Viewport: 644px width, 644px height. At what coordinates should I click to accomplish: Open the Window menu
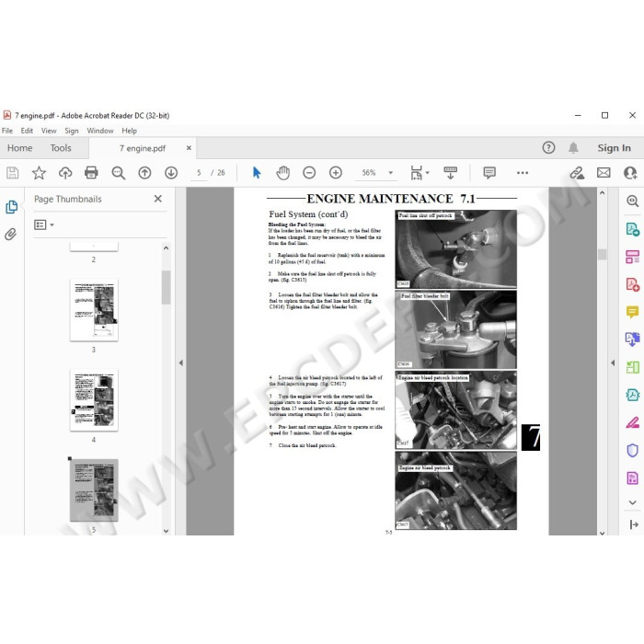coord(99,131)
